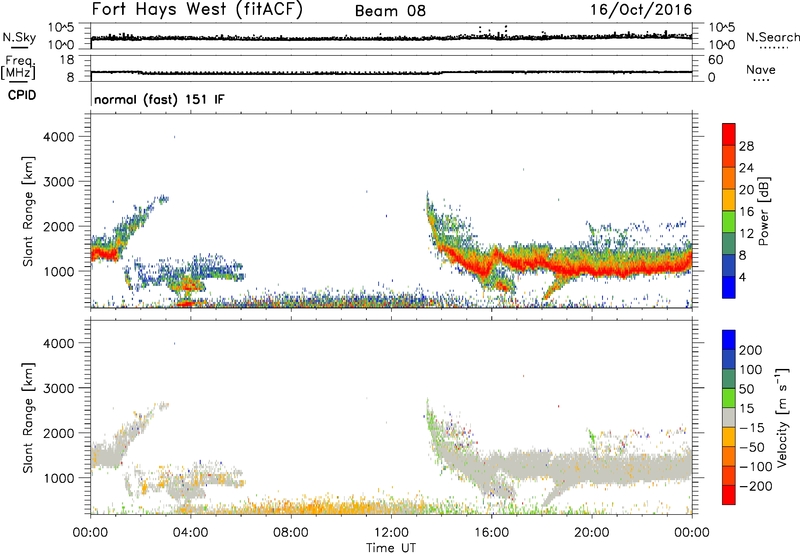The width and height of the screenshot is (800, 554).
Task: Pick the bottom blue segment of power colorbar
Action: point(729,287)
